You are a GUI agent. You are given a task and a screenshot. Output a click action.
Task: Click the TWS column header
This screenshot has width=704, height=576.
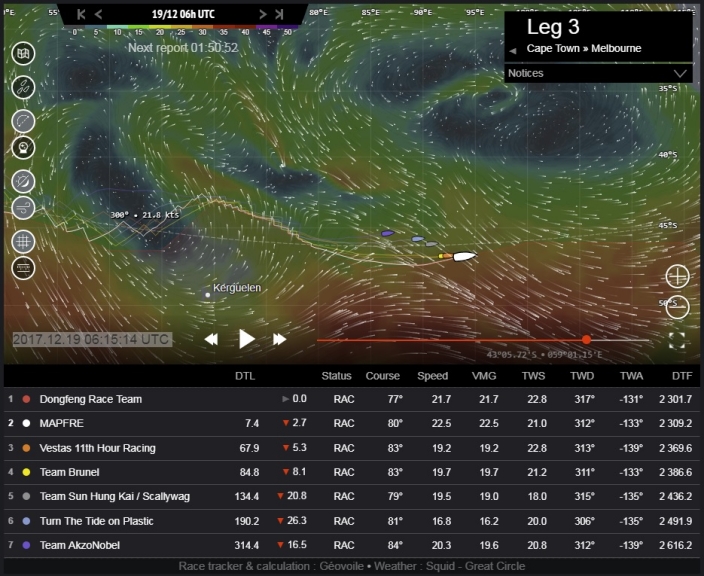[x=533, y=376]
